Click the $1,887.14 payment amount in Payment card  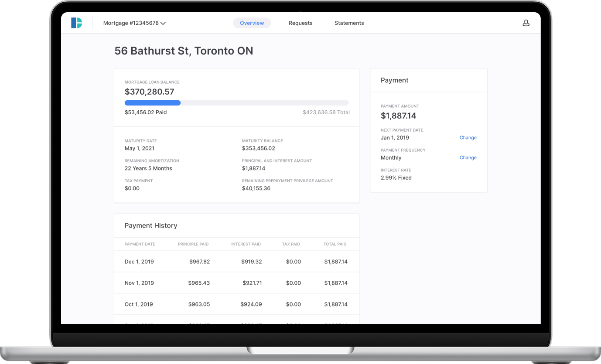(398, 116)
